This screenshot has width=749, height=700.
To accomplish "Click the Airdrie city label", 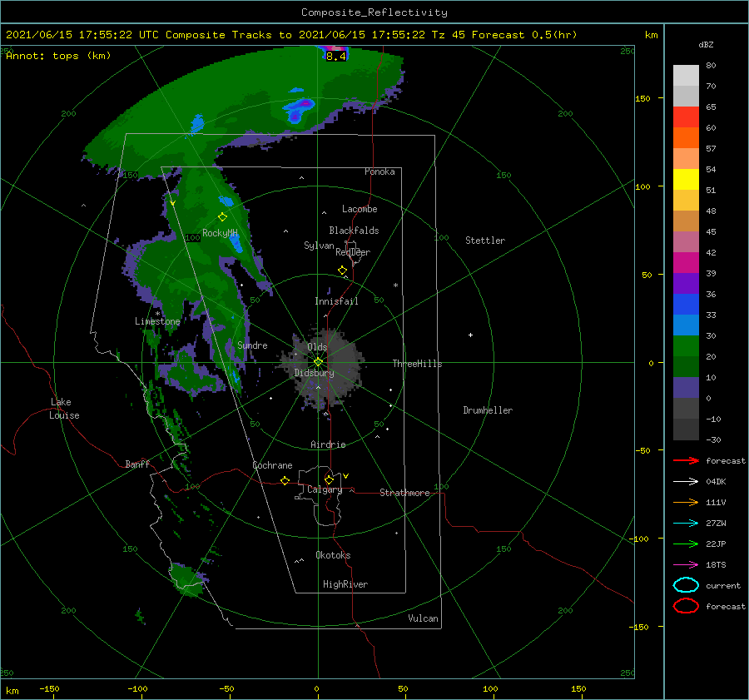I will coord(328,444).
